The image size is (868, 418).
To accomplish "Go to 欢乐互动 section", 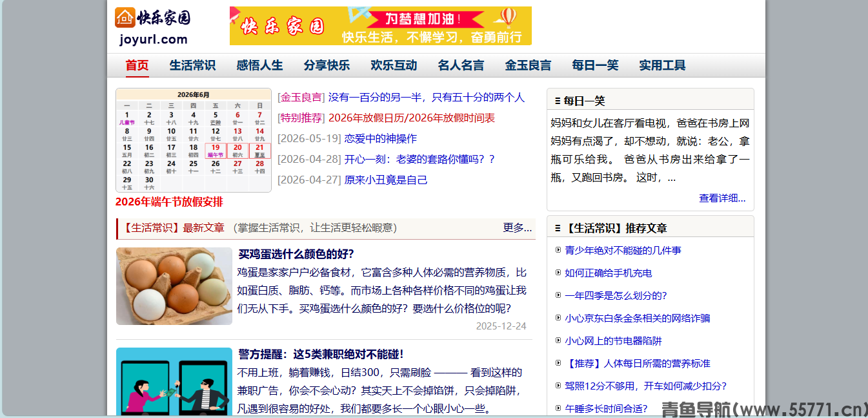I will point(394,65).
